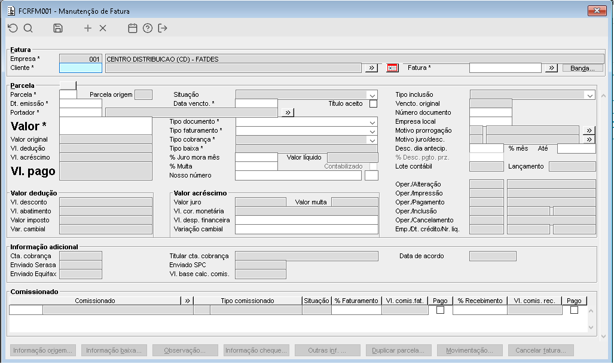This screenshot has height=364, width=614.
Task: Expand the Tipo faturamento dropdown
Action: click(372, 131)
